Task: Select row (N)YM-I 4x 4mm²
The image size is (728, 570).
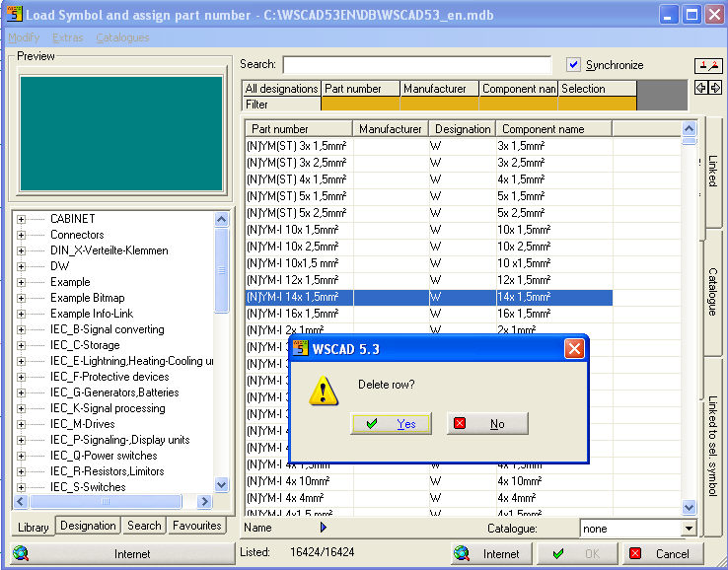Action: pos(429,498)
